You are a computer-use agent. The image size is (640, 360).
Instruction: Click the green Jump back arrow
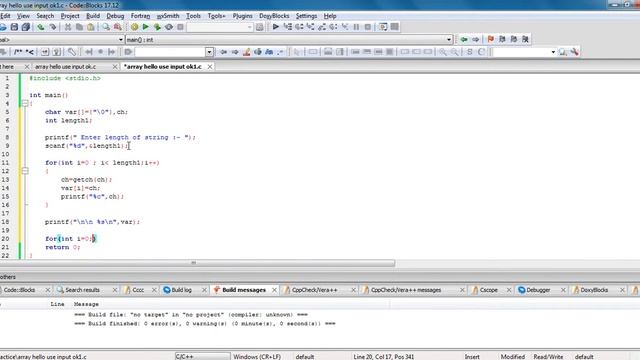(464, 39)
